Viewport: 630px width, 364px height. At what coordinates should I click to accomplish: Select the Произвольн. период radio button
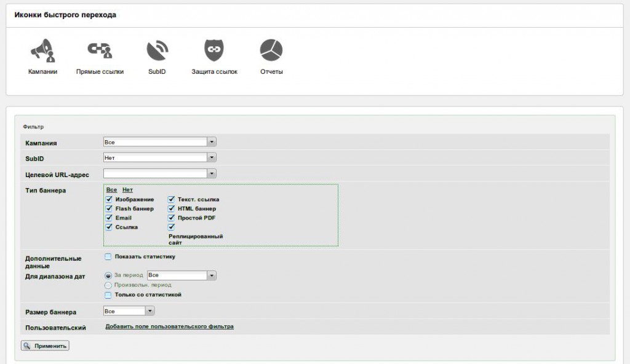click(x=108, y=285)
